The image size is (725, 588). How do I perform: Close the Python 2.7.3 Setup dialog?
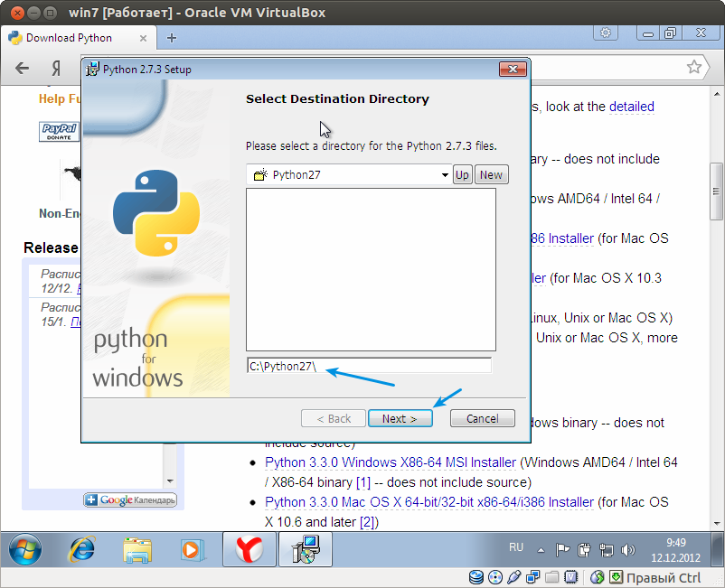(513, 70)
